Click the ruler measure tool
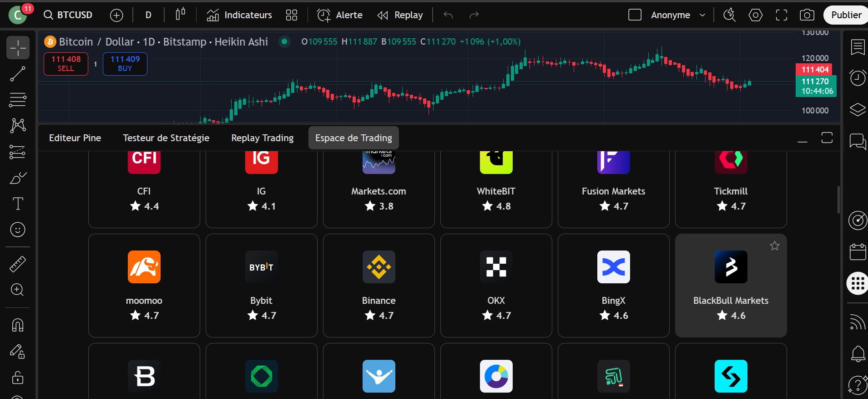The height and width of the screenshot is (399, 868). [x=18, y=264]
